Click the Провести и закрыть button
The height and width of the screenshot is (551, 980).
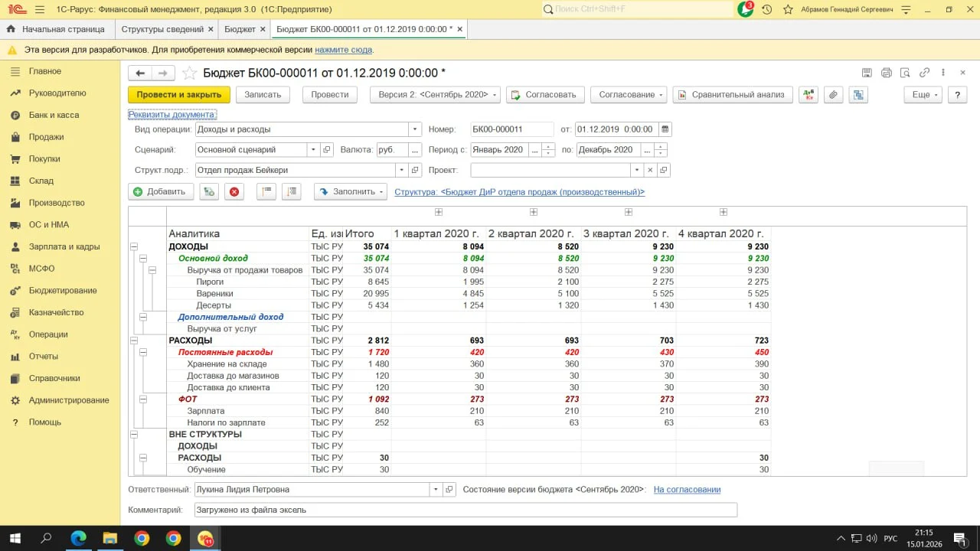pyautogui.click(x=178, y=95)
